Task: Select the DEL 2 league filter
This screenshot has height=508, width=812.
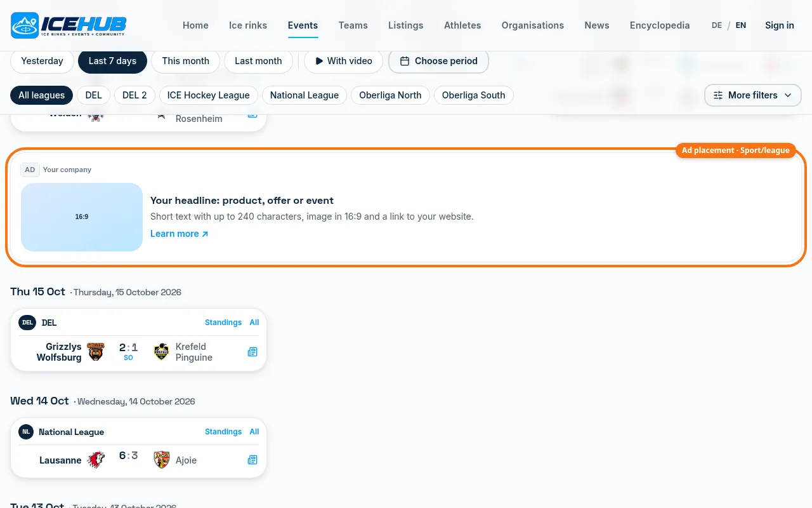Action: (x=134, y=95)
